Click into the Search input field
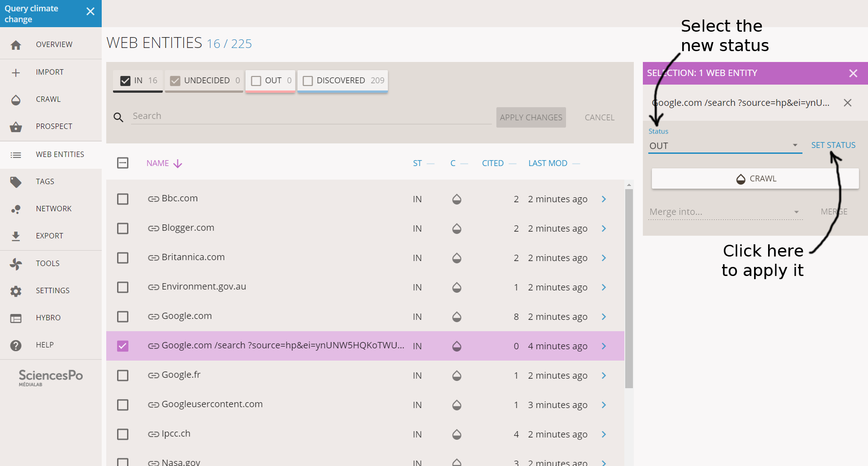The image size is (868, 466). [x=311, y=116]
